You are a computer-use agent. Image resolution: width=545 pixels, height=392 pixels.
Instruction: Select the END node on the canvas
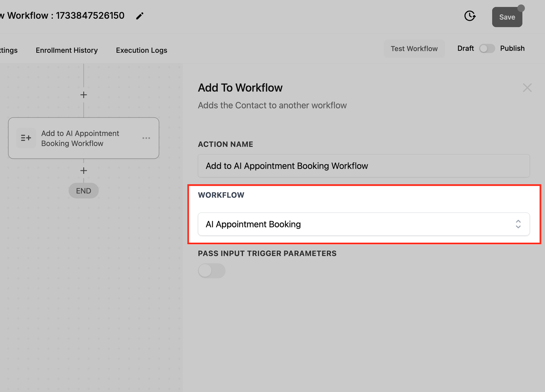click(x=83, y=191)
